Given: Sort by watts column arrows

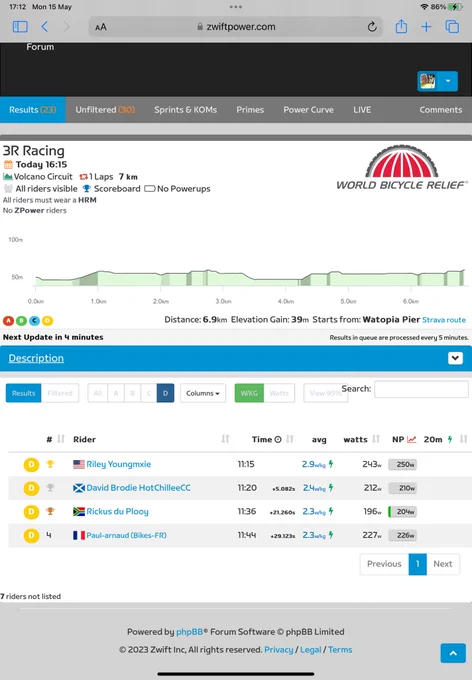Looking at the screenshot, I should point(376,439).
